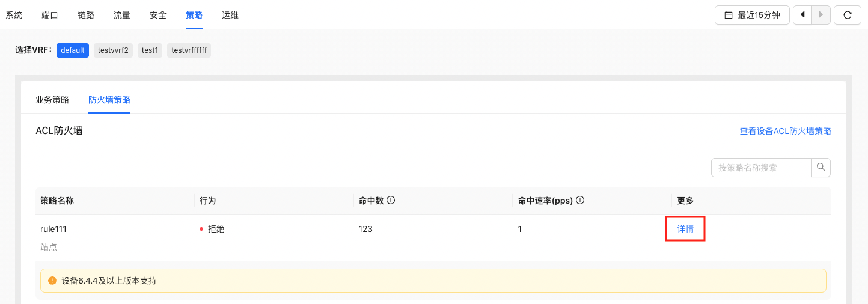This screenshot has width=868, height=304.
Task: Open 详情 for rule111
Action: (x=685, y=229)
